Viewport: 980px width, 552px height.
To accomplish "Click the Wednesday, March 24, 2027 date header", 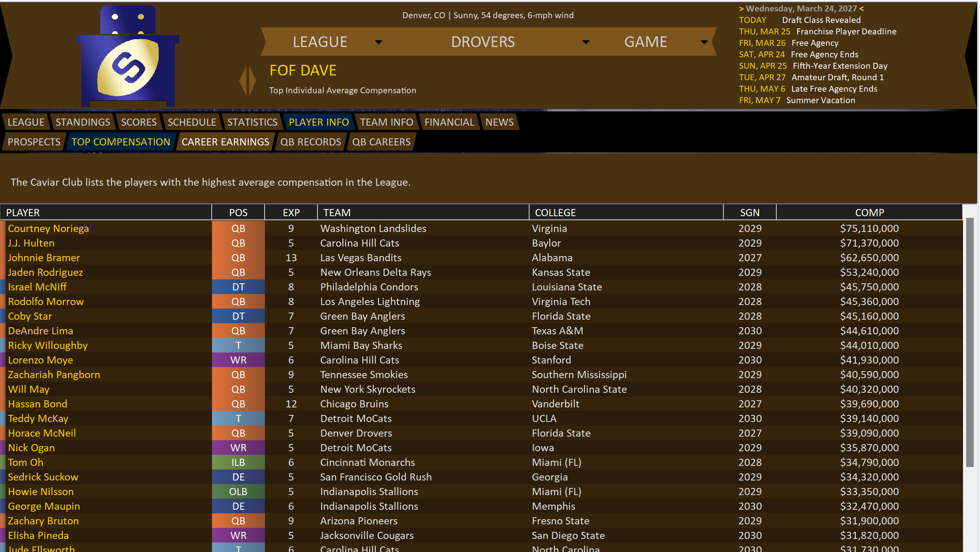I will coord(802,9).
